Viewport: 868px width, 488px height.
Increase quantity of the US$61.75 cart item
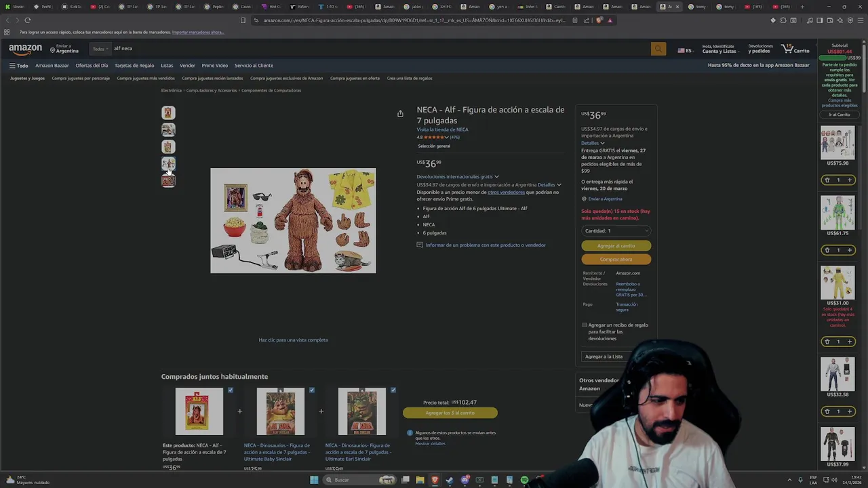tap(849, 250)
